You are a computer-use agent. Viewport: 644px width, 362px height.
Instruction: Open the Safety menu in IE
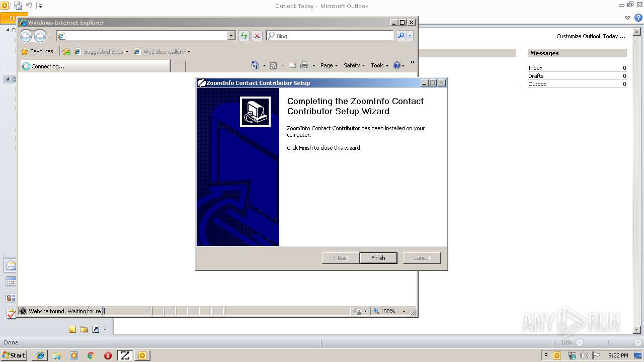[354, 65]
